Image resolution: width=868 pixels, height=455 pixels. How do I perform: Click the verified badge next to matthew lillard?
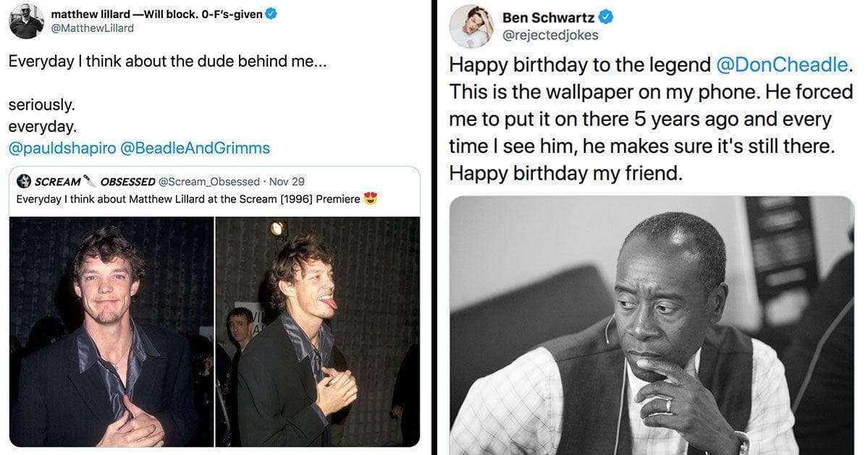pos(271,13)
